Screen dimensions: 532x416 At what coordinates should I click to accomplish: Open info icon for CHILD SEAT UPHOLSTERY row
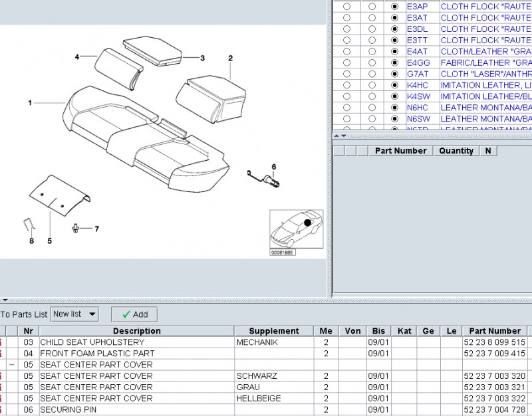point(1,342)
